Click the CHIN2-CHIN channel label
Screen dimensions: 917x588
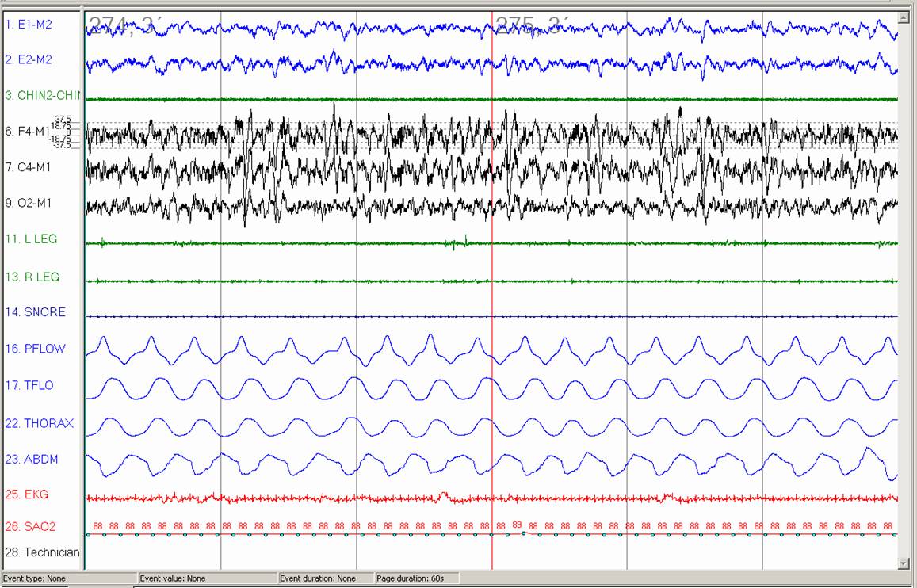[43, 96]
